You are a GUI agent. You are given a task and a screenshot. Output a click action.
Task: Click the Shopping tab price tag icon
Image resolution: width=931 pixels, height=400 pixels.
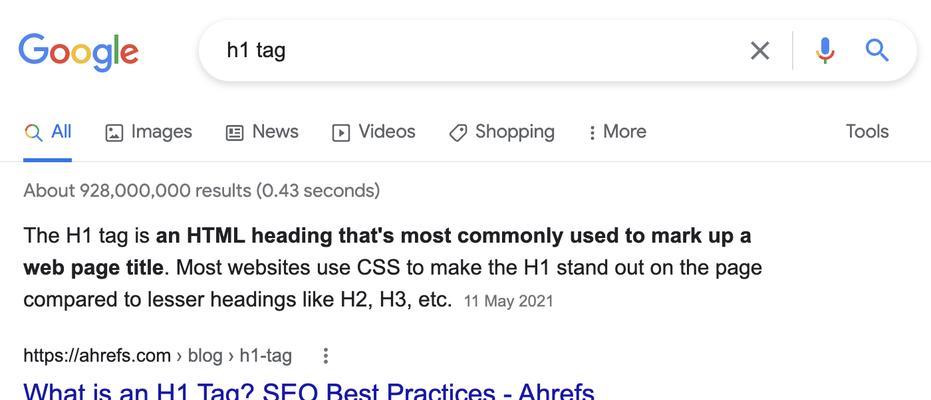(x=458, y=133)
